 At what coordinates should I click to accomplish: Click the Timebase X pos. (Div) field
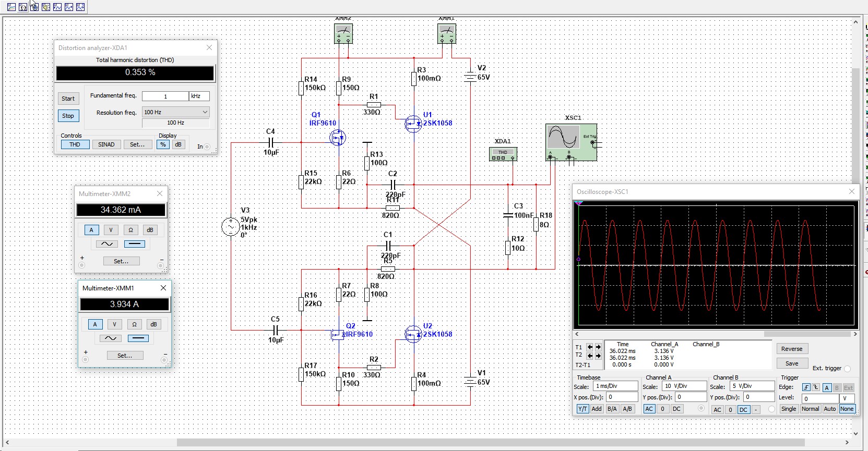coord(622,397)
